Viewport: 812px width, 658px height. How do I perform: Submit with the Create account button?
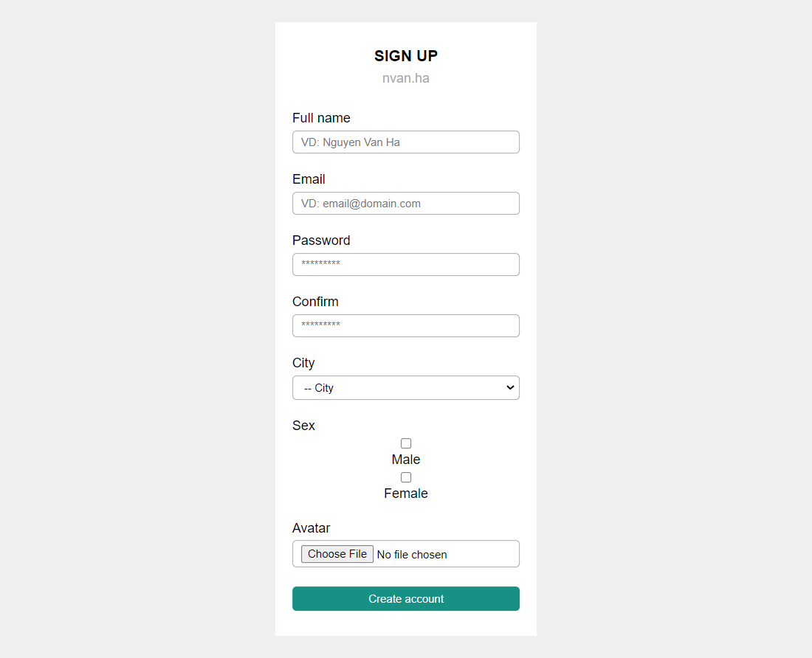pyautogui.click(x=405, y=598)
